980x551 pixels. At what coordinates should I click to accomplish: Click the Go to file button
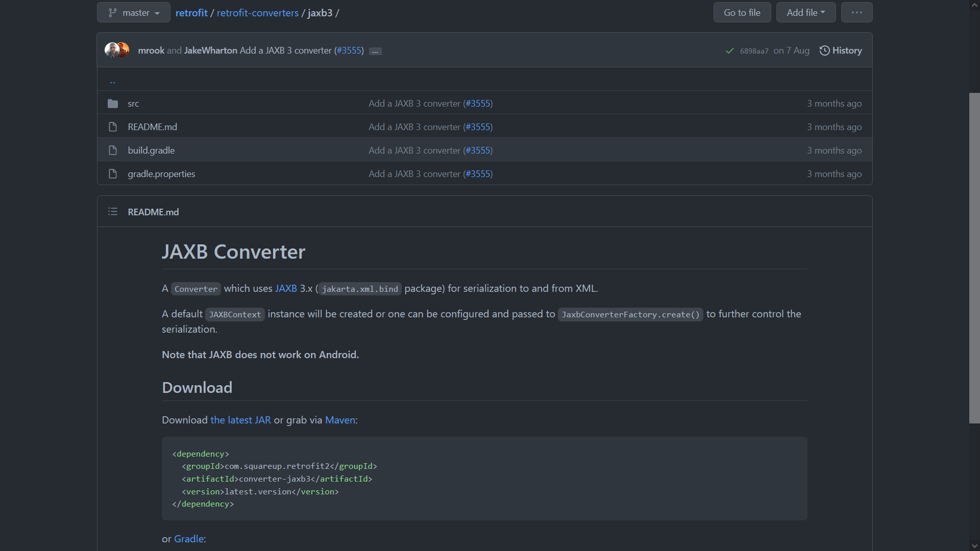point(742,13)
